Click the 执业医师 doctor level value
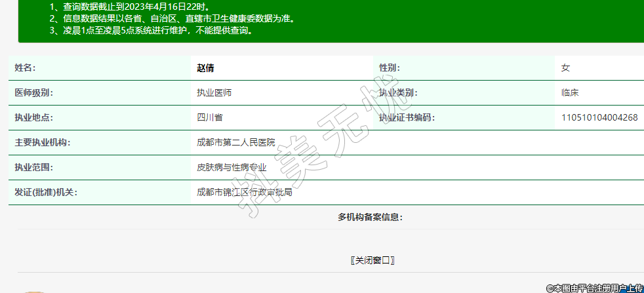Viewport: 644px width, 293px height. click(x=214, y=93)
